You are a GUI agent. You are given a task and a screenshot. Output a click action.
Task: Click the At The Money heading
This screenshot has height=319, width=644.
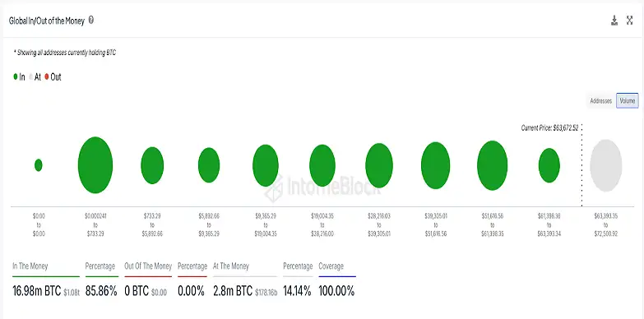coord(231,266)
